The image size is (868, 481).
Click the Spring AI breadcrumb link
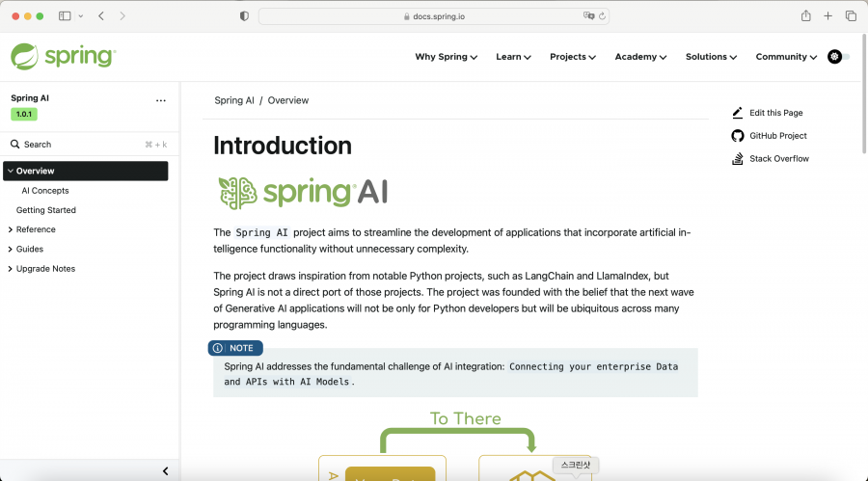[234, 100]
